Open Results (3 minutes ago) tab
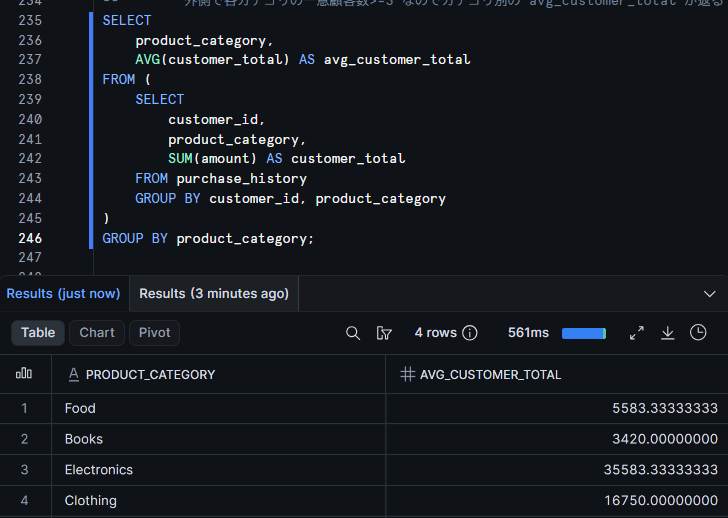Viewport: 728px width, 518px height. (214, 293)
